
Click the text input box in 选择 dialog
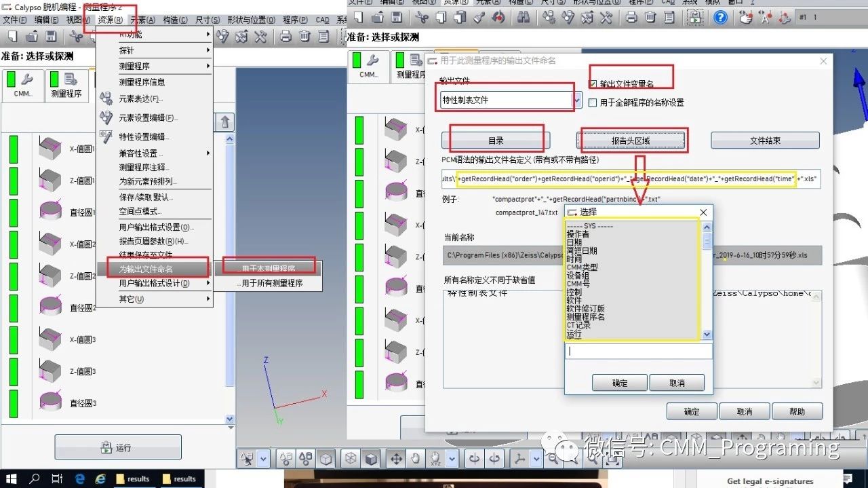pos(639,352)
